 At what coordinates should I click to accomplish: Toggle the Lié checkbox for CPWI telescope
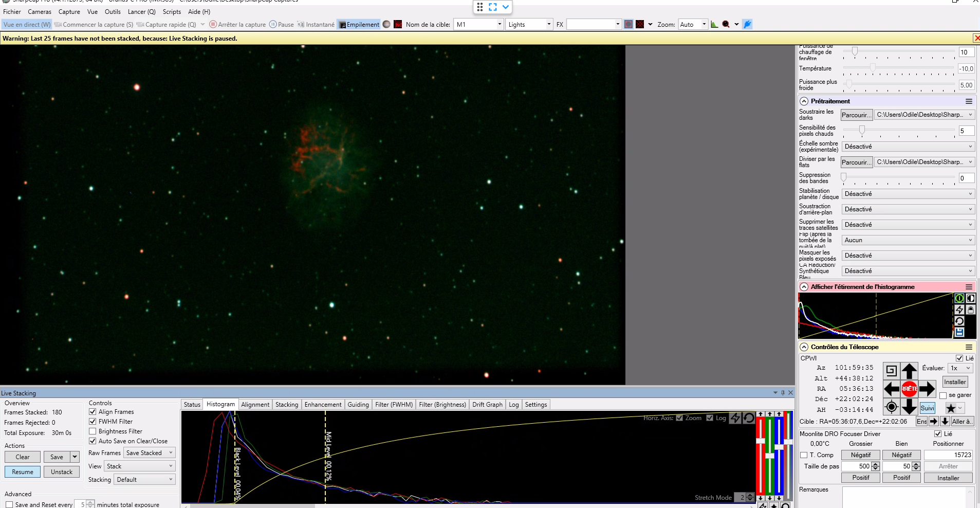(959, 358)
